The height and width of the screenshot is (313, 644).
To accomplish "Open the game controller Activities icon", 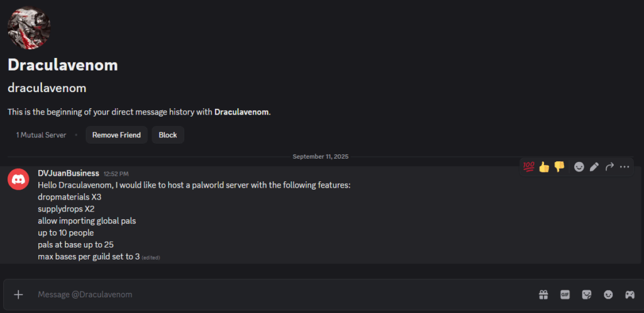I will pyautogui.click(x=629, y=295).
